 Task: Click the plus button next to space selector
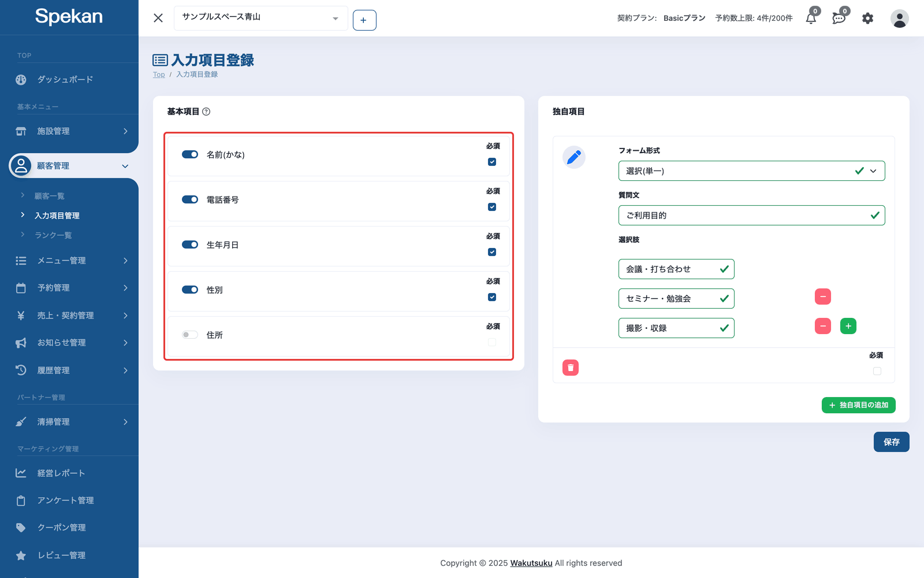(x=364, y=20)
